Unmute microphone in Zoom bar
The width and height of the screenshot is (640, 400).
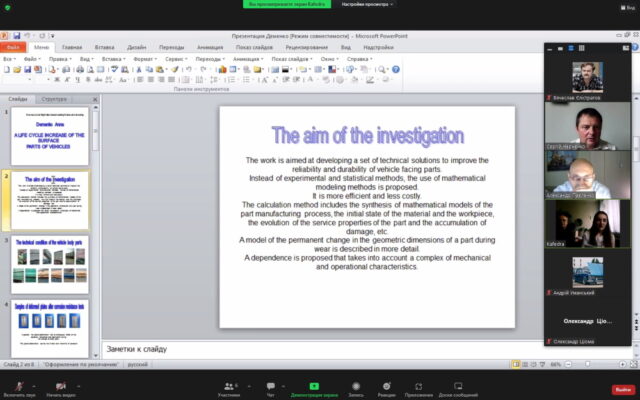(x=19, y=389)
